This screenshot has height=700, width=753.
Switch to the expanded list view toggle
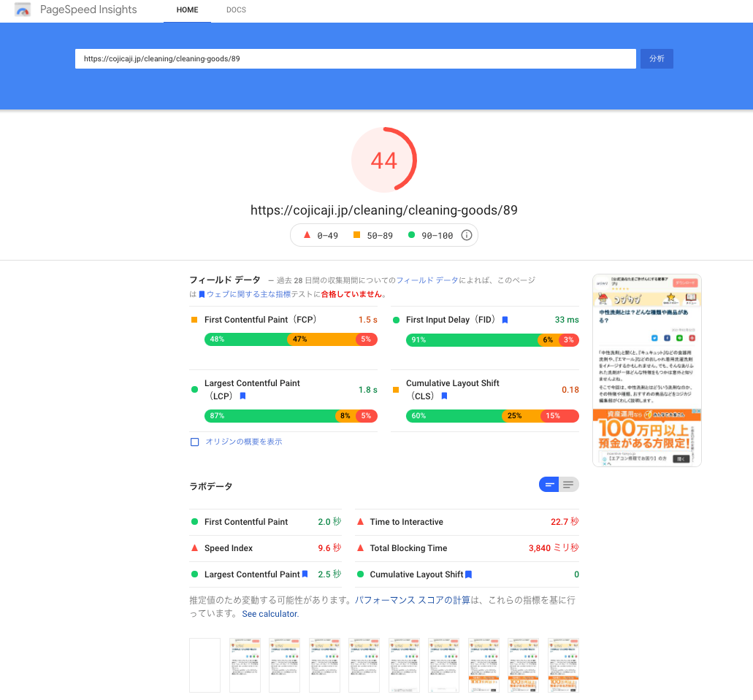pyautogui.click(x=568, y=484)
